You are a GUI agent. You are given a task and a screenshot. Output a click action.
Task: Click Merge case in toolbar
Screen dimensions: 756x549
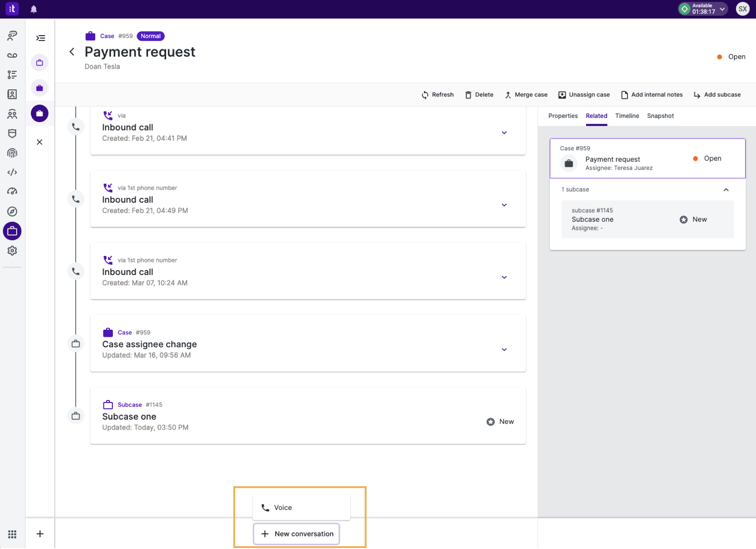tap(526, 95)
